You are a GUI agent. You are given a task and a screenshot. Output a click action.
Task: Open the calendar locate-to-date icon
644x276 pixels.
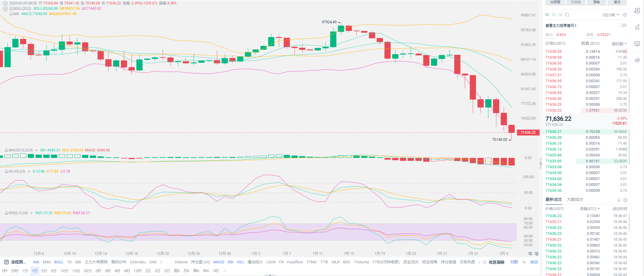(x=6, y=262)
